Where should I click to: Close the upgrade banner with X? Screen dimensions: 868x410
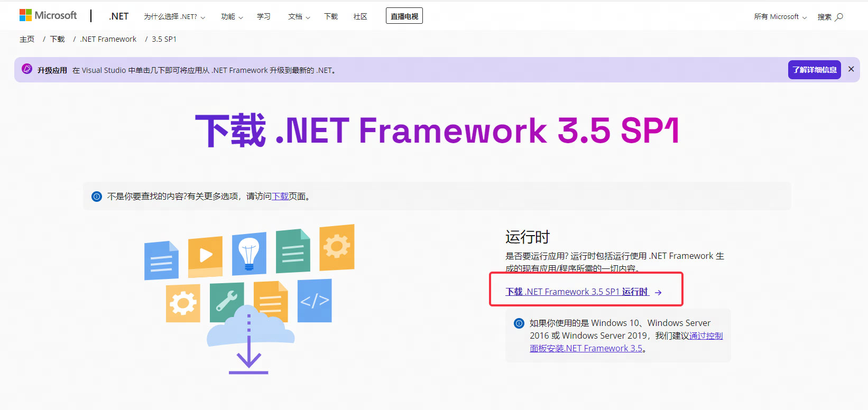[x=851, y=69]
